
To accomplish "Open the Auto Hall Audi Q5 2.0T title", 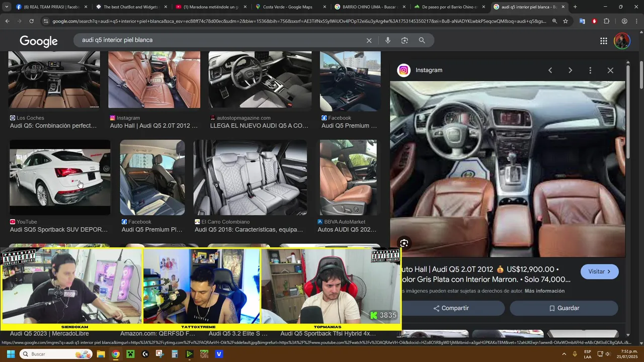I will (x=487, y=275).
